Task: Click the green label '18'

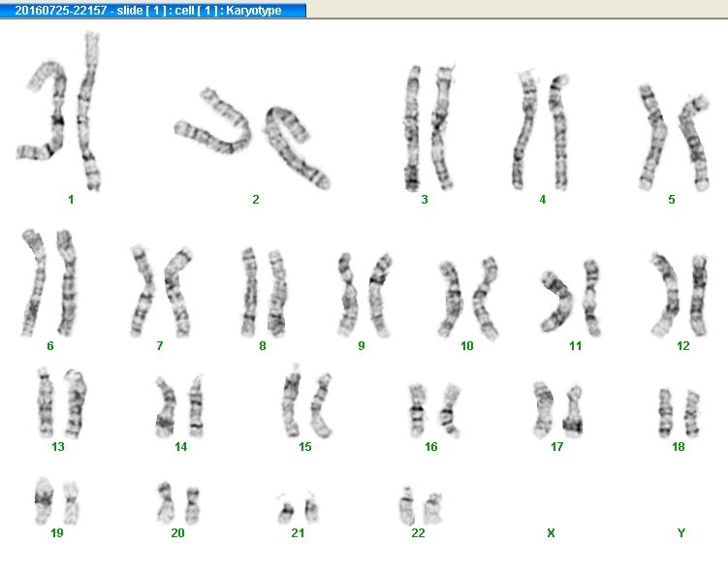Action: click(679, 447)
